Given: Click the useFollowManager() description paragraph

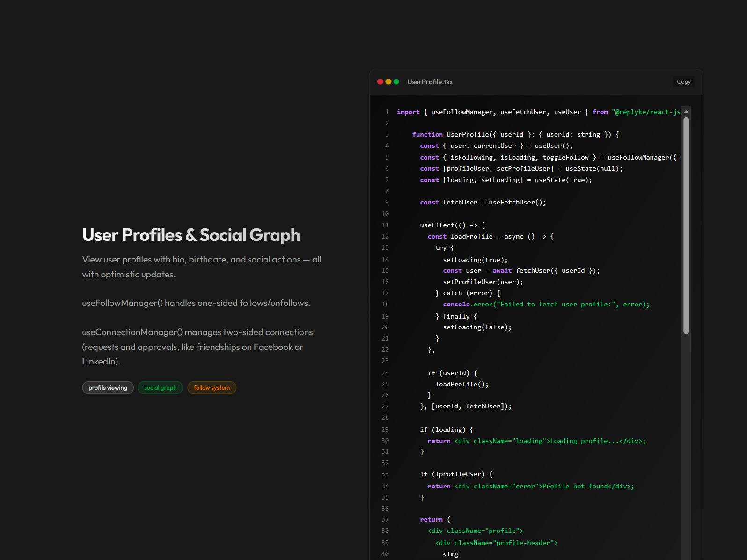Looking at the screenshot, I should pyautogui.click(x=196, y=303).
